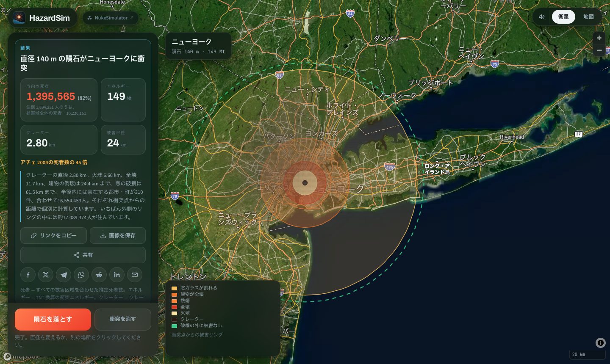Share result on Reddit
The width and height of the screenshot is (610, 364).
(99, 275)
